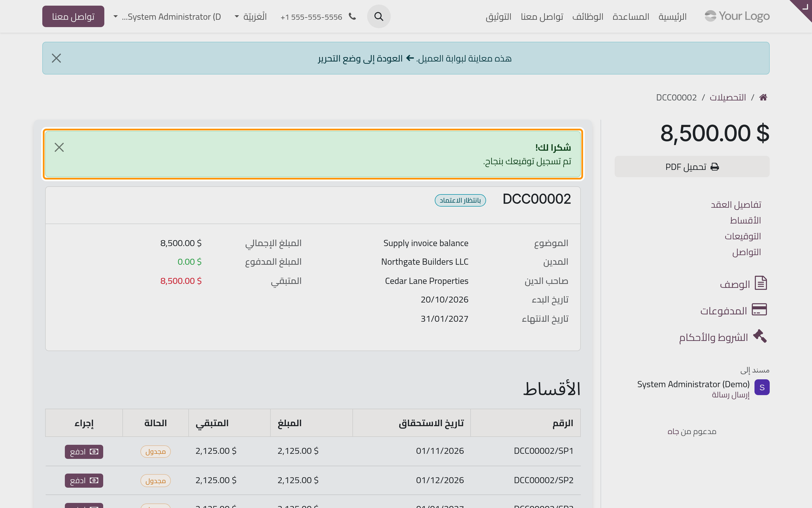Open the الوصف document icon

760,283
